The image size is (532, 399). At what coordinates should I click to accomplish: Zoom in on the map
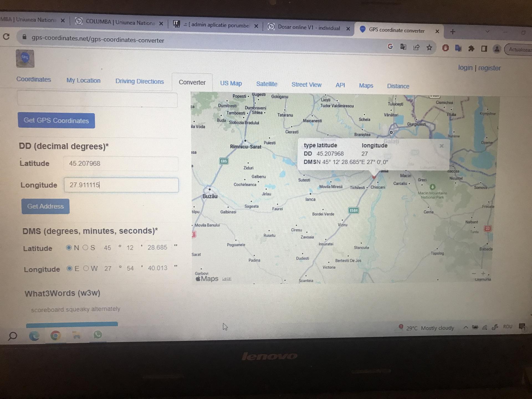pos(483,273)
